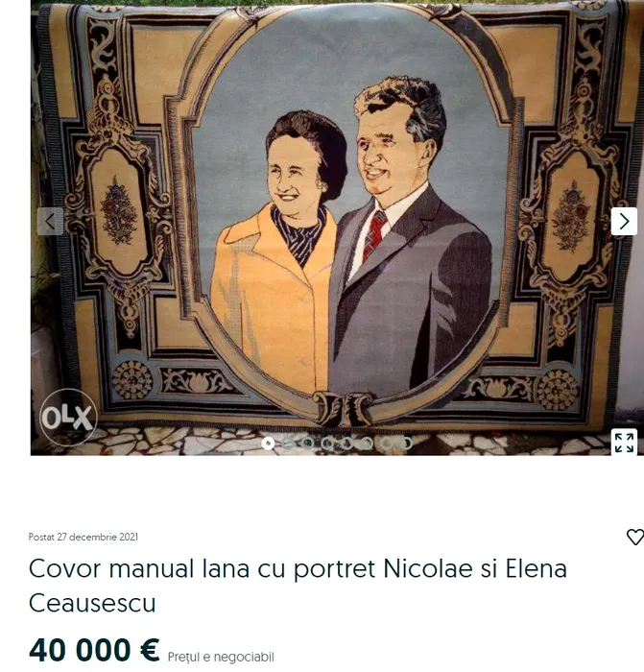This screenshot has width=644, height=672.
Task: Jump to the second photo dot
Action: (288, 444)
